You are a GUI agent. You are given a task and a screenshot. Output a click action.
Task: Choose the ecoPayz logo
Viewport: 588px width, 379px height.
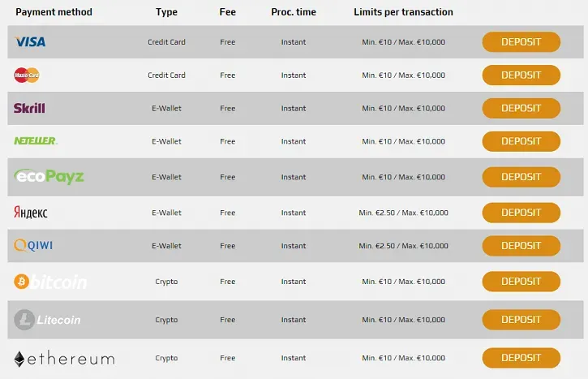49,176
